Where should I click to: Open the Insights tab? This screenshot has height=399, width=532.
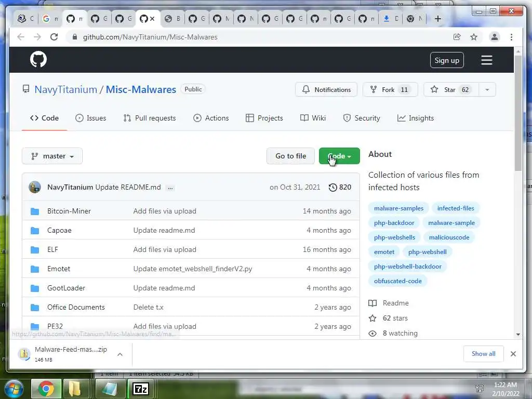click(415, 118)
